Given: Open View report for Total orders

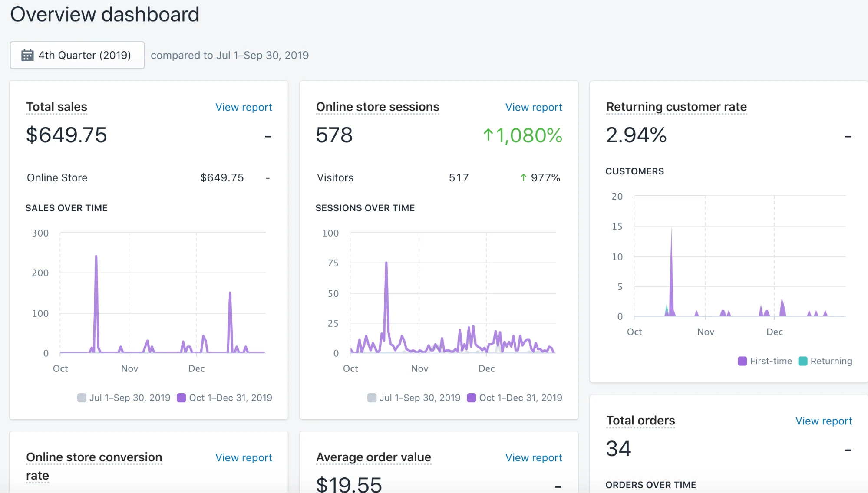Looking at the screenshot, I should [x=823, y=421].
